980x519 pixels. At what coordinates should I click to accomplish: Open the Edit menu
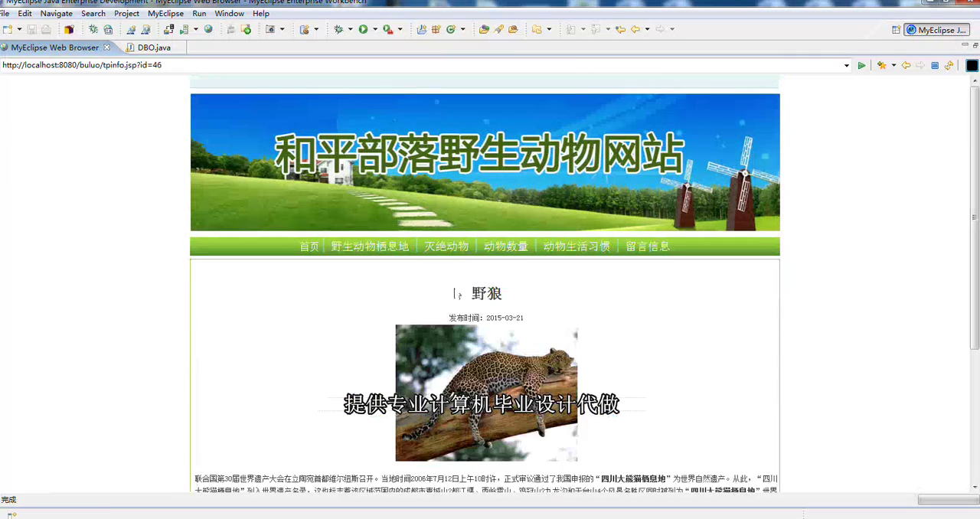click(x=25, y=14)
